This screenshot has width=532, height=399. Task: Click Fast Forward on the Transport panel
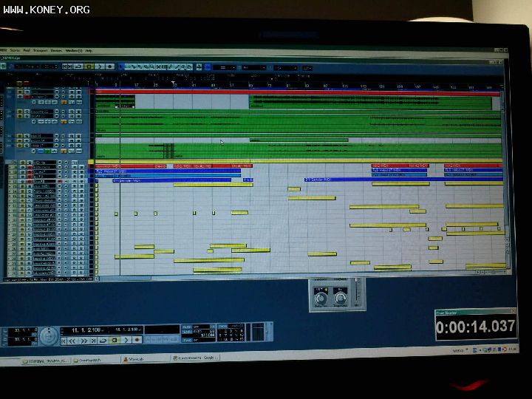tap(83, 341)
